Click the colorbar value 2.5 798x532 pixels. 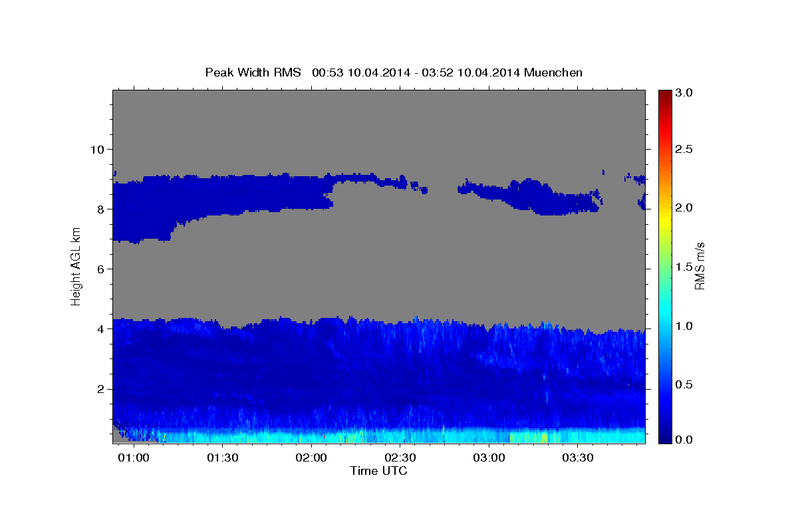point(684,149)
